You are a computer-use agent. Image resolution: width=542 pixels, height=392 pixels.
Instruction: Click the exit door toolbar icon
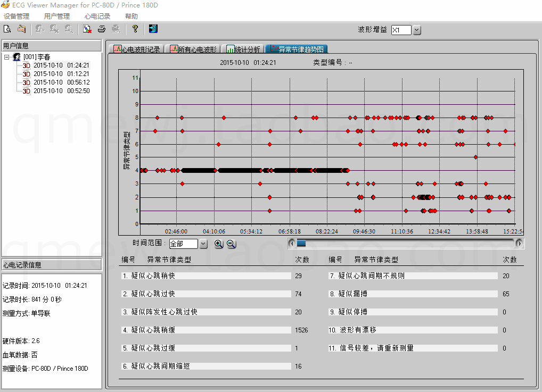point(153,29)
